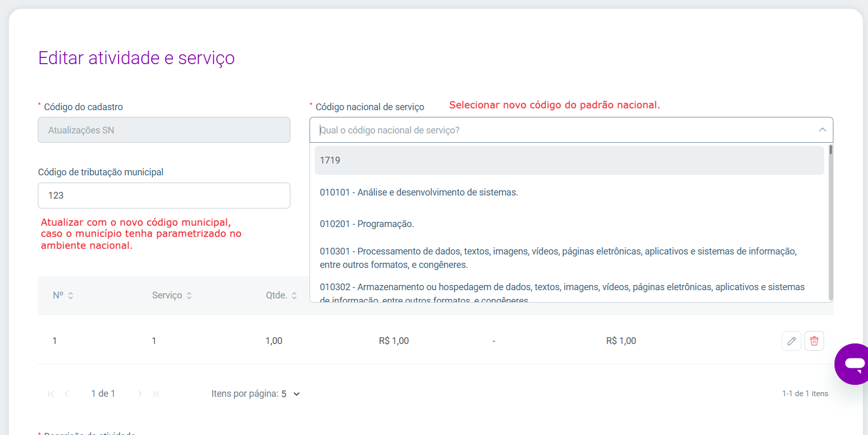
Task: Select 010302 - Armazenamento ou hospedagem option
Action: point(569,292)
